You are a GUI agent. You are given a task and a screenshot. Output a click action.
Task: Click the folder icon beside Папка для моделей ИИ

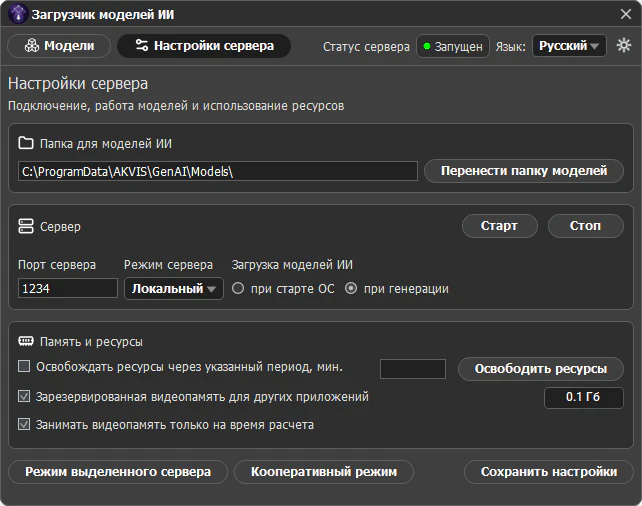[x=26, y=143]
